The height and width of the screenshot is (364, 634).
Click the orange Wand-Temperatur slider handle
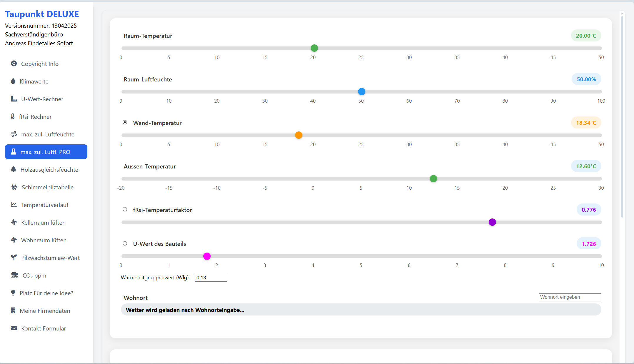point(299,135)
